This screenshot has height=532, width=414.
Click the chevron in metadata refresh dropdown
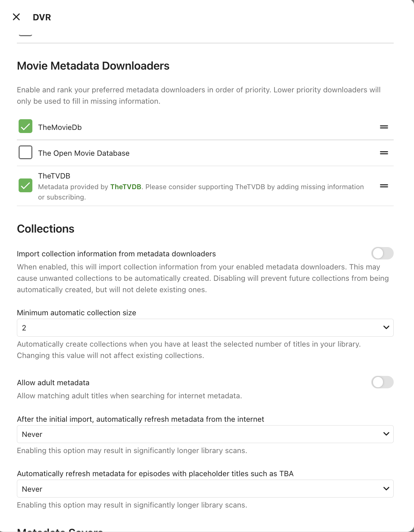(386, 434)
